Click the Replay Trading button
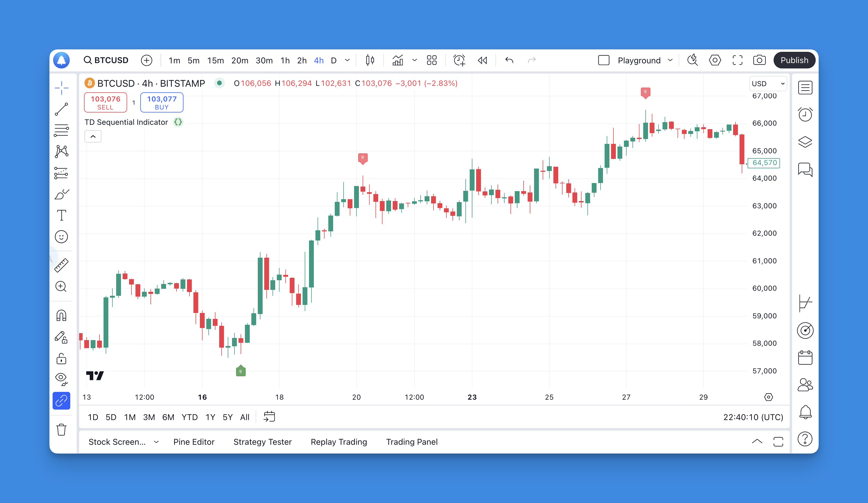Image resolution: width=868 pixels, height=503 pixels. (x=339, y=442)
